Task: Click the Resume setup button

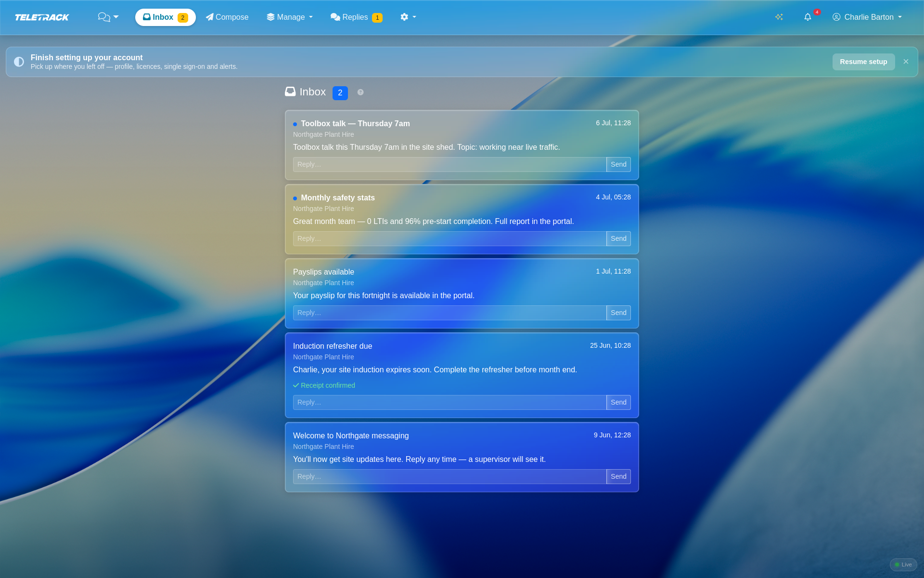Action: click(863, 62)
